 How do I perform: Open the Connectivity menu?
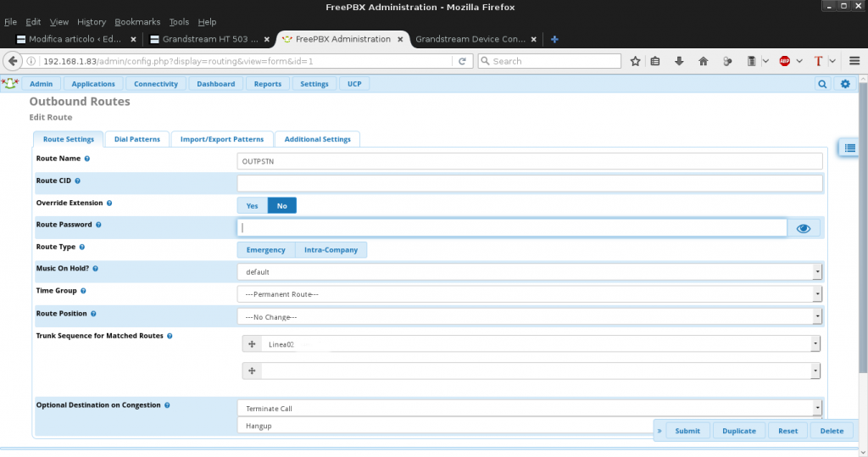point(156,84)
